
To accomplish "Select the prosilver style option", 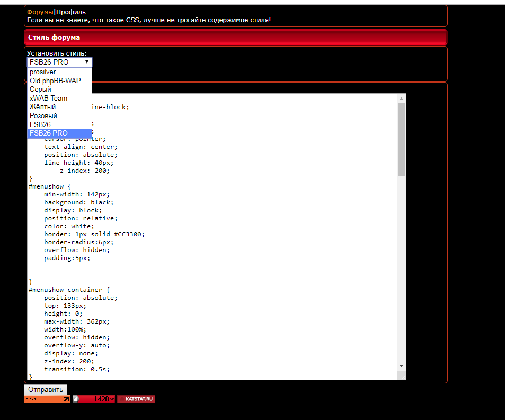I will [43, 72].
